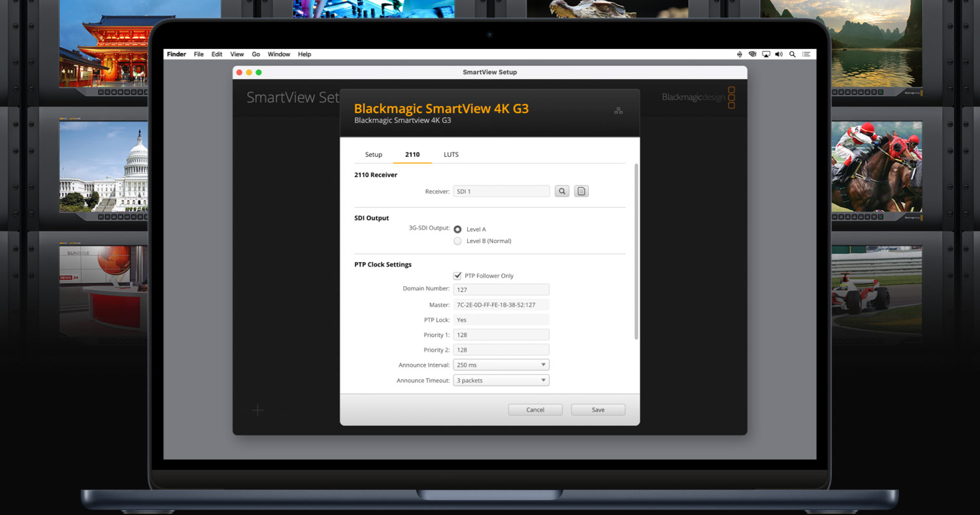Click the Control Center list icon in the menu bar
This screenshot has height=515, width=980.
806,54
